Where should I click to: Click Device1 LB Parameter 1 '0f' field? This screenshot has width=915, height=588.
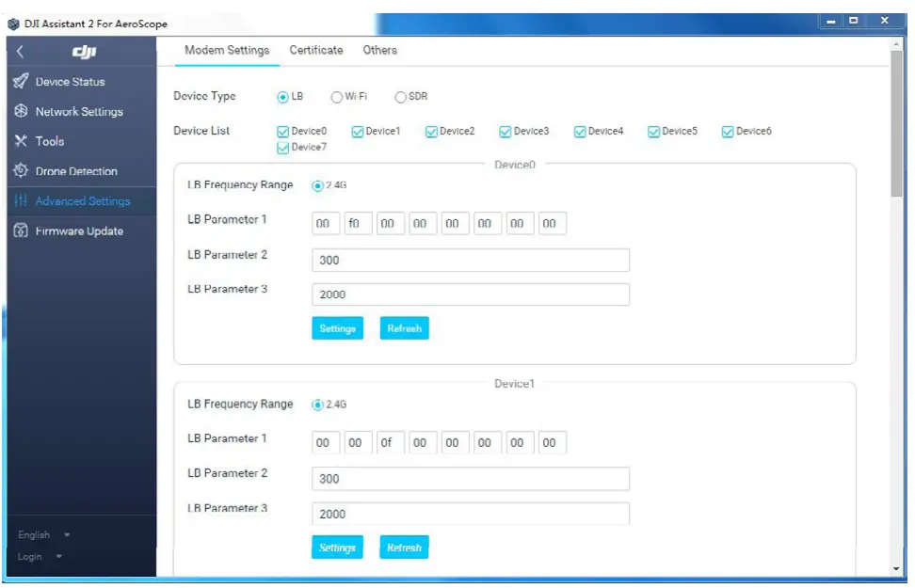click(391, 443)
